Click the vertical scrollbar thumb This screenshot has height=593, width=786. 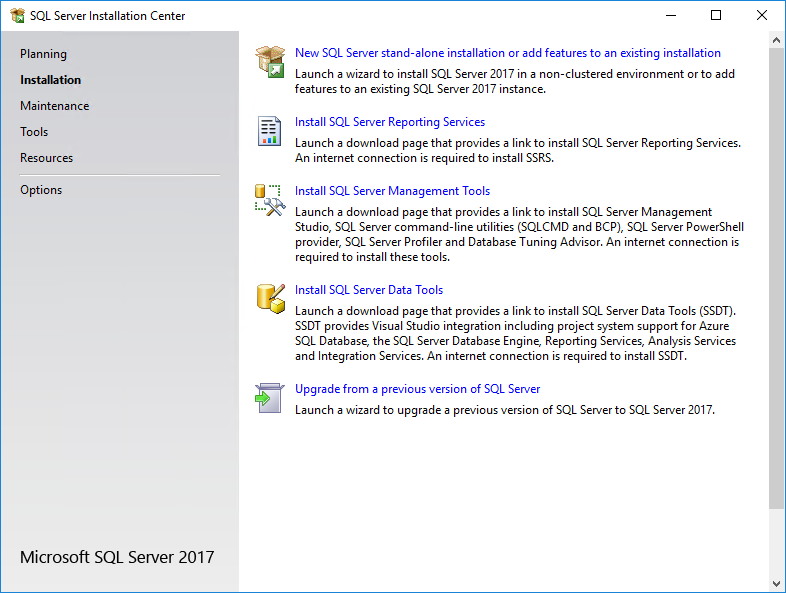tap(776, 278)
